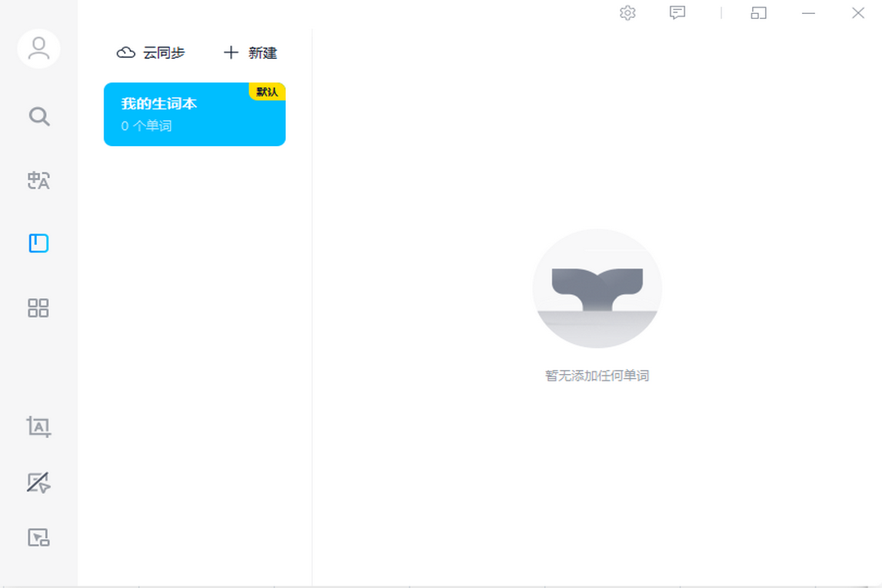Open the 我的生词本 wordbook card
The height and width of the screenshot is (588, 882).
pos(194,114)
